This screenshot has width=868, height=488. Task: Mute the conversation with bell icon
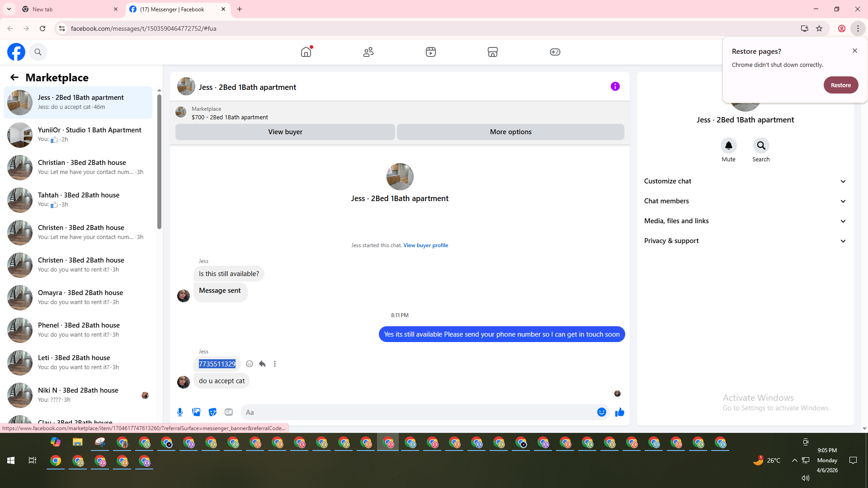729,145
